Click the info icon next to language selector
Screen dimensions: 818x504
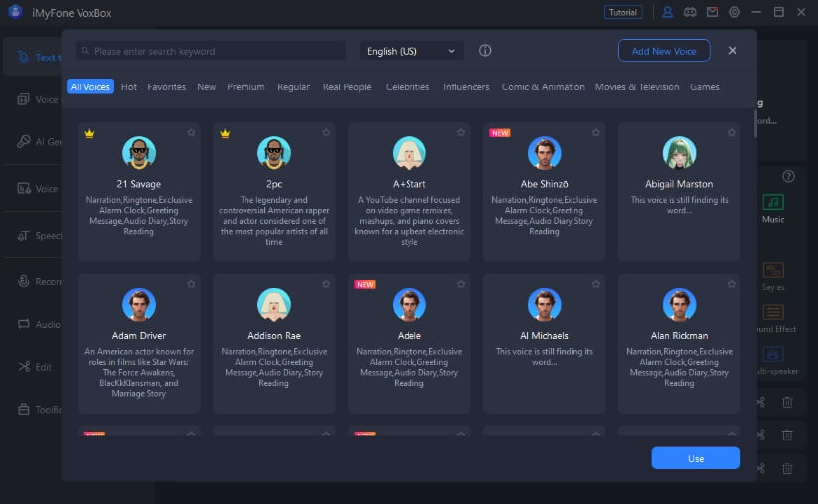(485, 50)
